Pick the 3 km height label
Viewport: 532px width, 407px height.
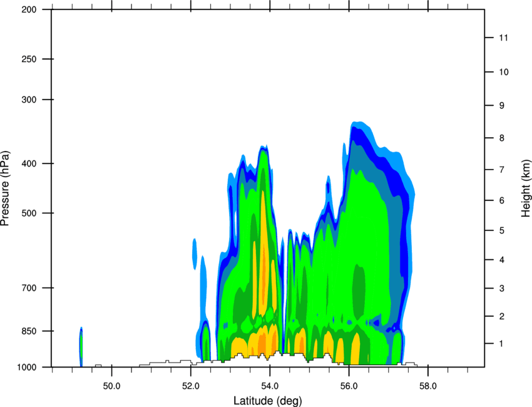pyautogui.click(x=502, y=289)
